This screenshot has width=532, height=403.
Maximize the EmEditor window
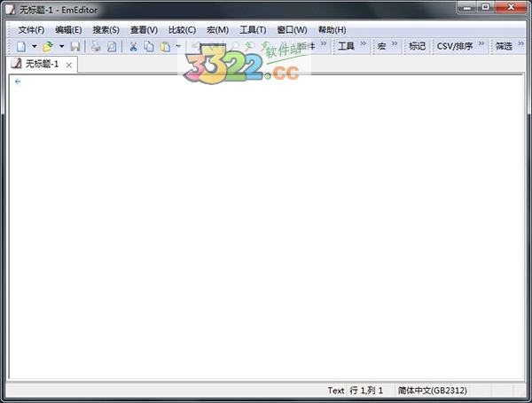[x=486, y=7]
